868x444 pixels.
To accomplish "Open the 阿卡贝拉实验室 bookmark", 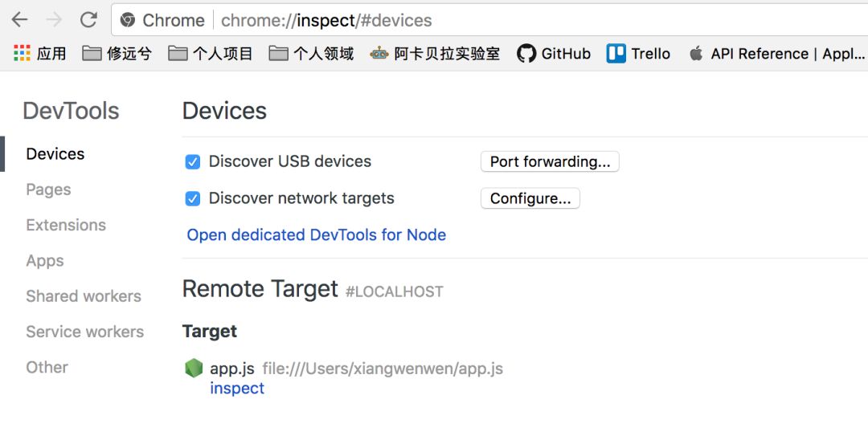I will (x=435, y=54).
